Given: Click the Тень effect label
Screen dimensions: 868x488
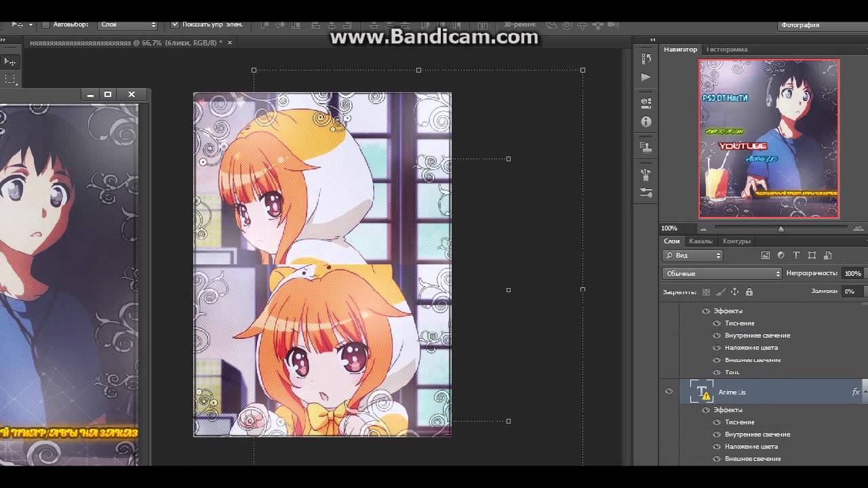Looking at the screenshot, I should pyautogui.click(x=732, y=372).
